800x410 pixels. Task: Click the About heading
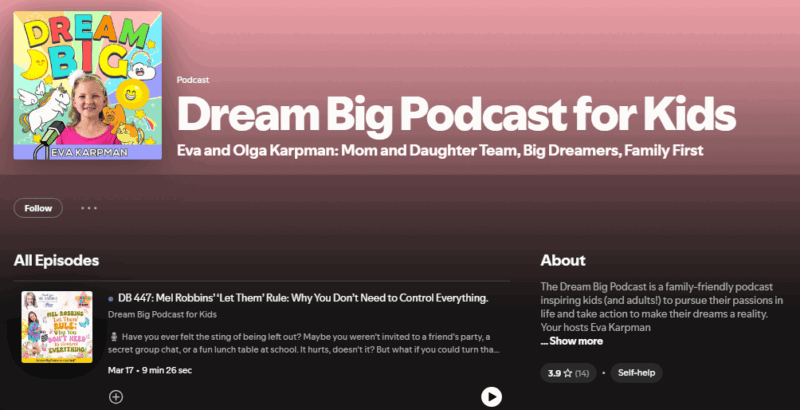coord(563,260)
